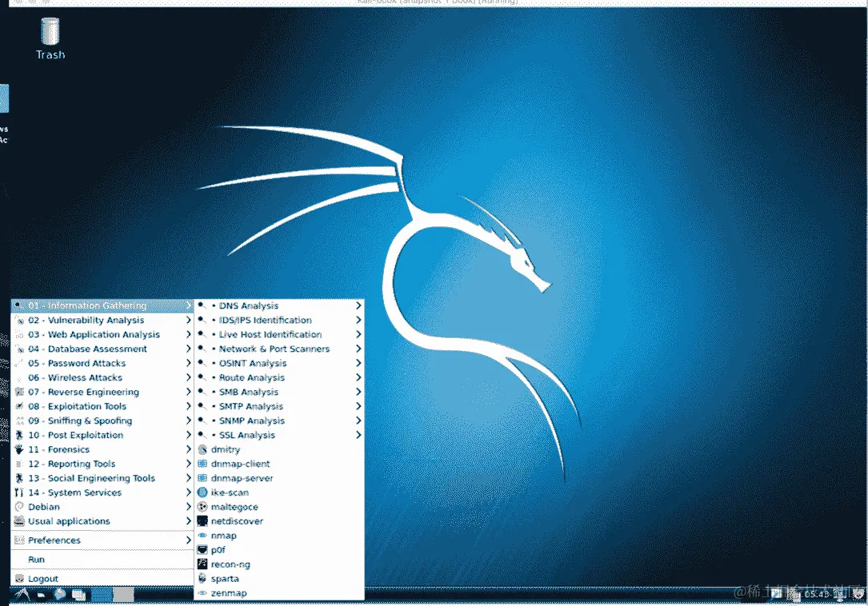This screenshot has width=868, height=606.
Task: Launch recon-ng via its icon
Action: click(x=202, y=564)
